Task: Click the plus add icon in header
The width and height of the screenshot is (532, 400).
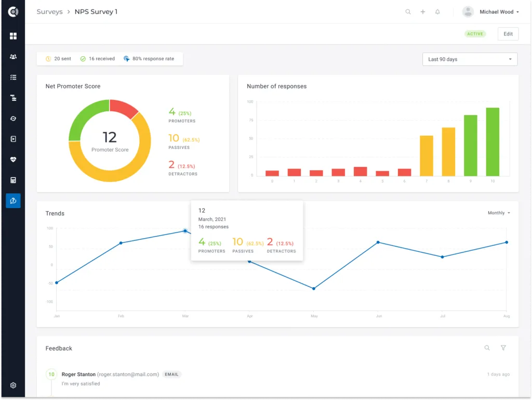Action: pos(423,12)
